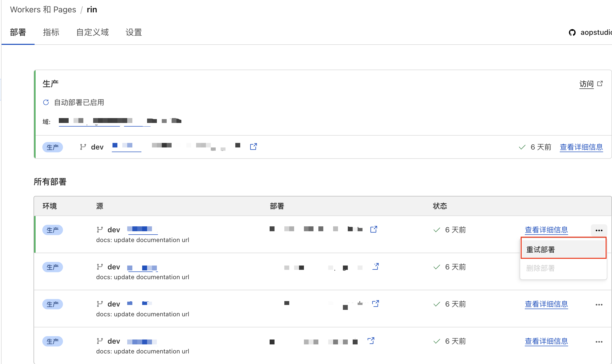Click the 源 column header
612x364 pixels.
(100, 206)
